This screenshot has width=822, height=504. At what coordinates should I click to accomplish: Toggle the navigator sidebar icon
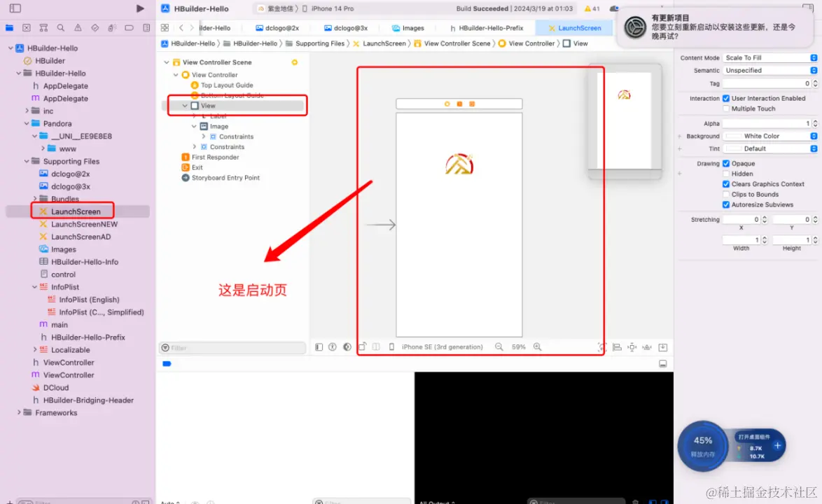coord(15,8)
